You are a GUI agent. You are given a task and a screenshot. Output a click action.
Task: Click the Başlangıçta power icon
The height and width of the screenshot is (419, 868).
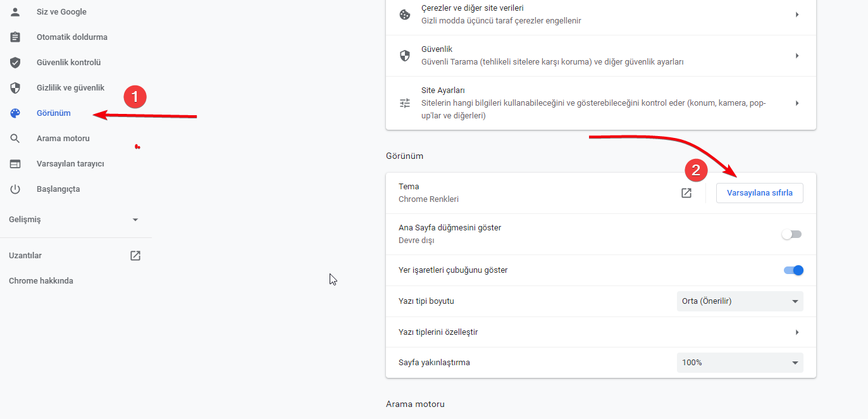pyautogui.click(x=15, y=189)
